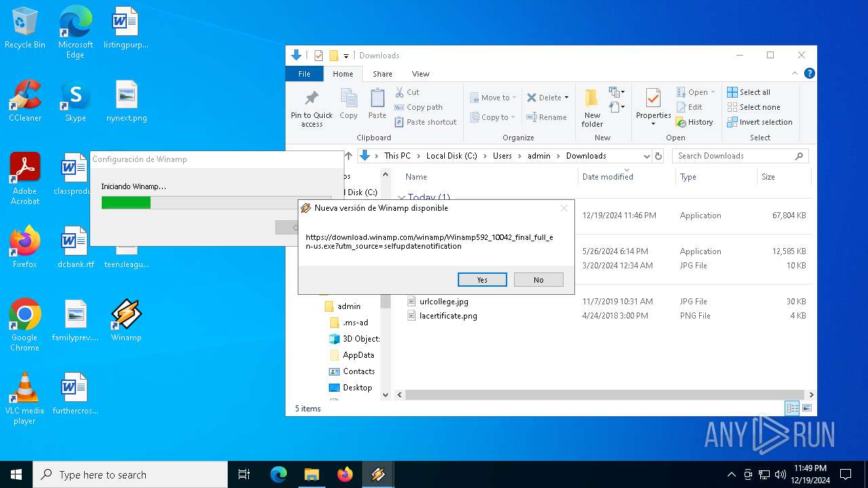Click Users in the address path

click(502, 156)
